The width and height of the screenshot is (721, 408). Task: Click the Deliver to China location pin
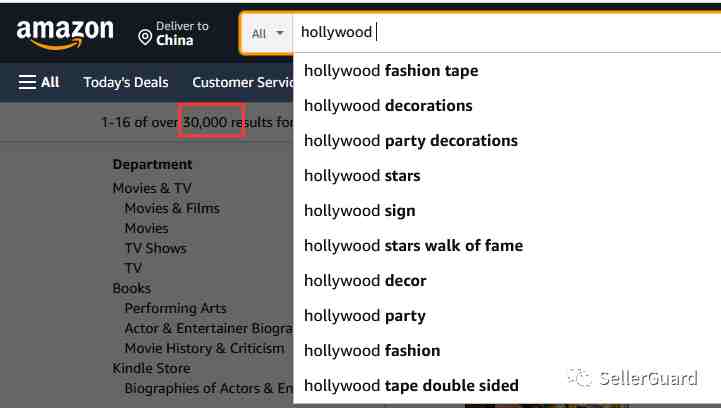point(145,37)
